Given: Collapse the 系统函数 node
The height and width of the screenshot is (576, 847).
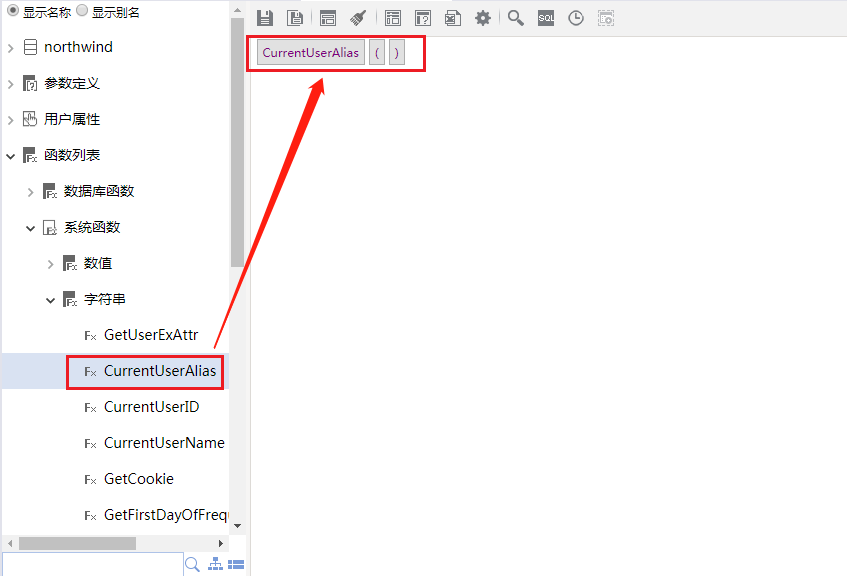Looking at the screenshot, I should tap(30, 229).
